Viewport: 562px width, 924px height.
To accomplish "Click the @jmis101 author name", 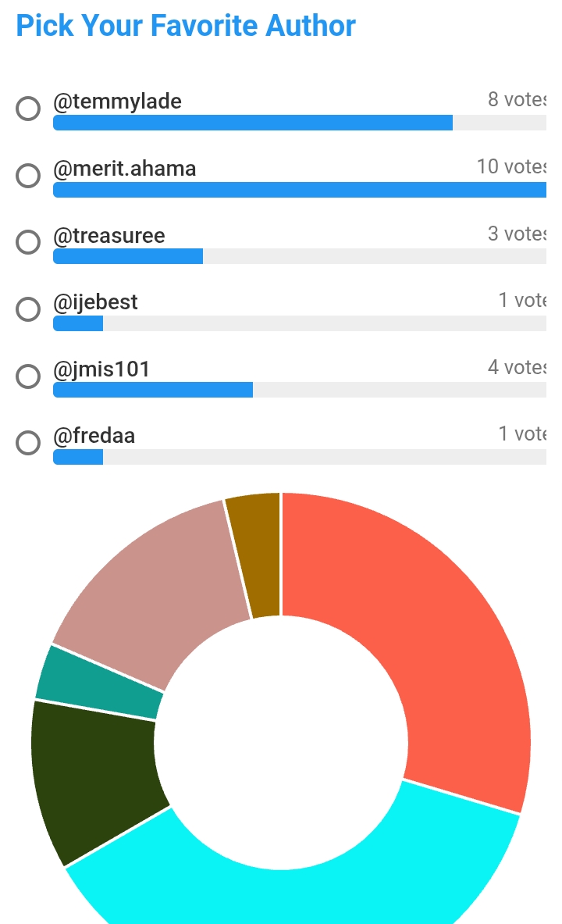I will pos(101,369).
